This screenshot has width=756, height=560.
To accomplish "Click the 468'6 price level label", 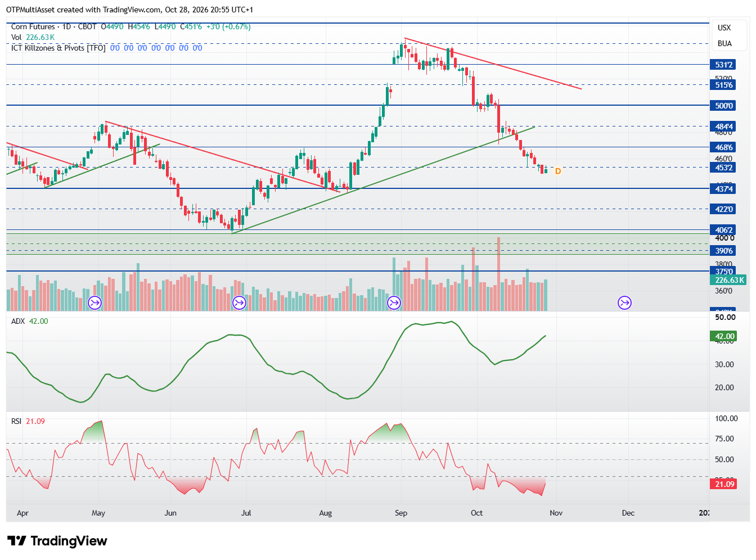I will [x=723, y=147].
